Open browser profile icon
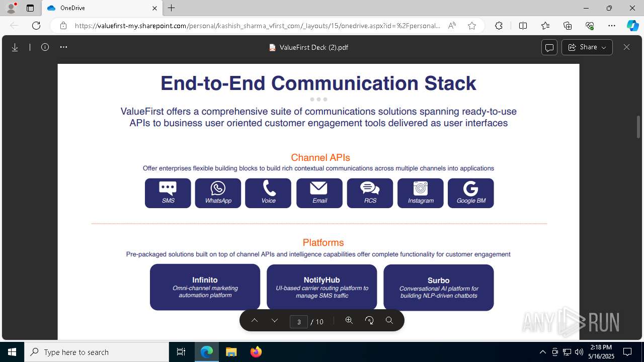 click(11, 8)
